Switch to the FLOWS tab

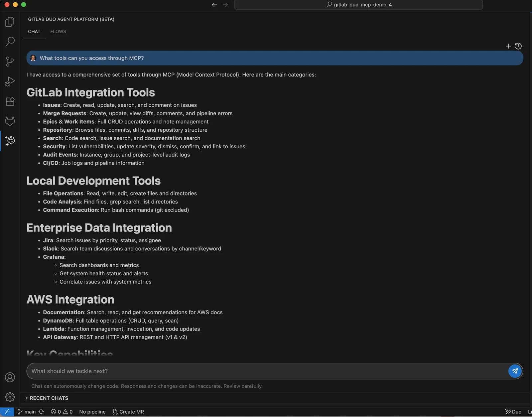coord(58,32)
